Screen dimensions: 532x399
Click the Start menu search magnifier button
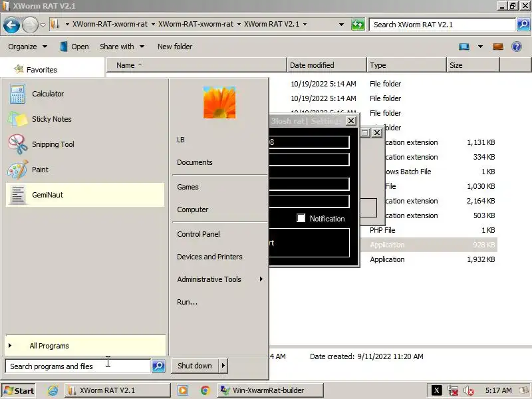[x=158, y=366]
